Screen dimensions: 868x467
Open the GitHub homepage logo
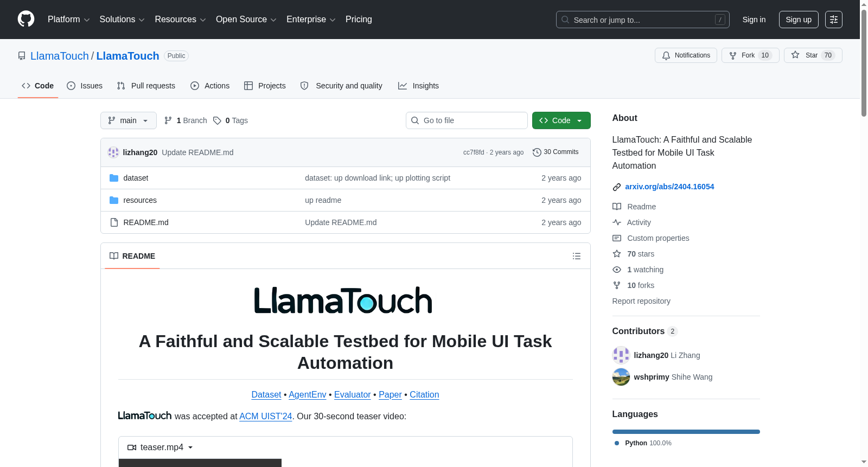click(26, 19)
